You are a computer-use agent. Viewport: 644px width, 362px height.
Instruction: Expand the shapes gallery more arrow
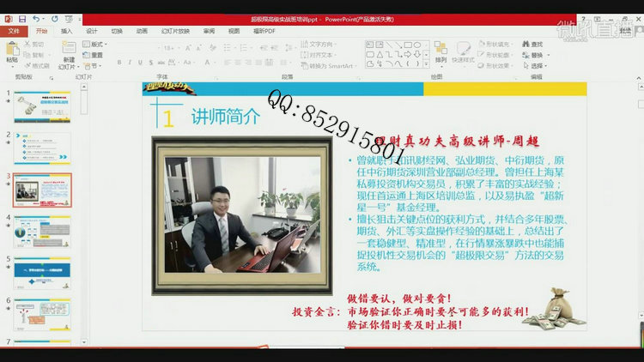[425, 63]
